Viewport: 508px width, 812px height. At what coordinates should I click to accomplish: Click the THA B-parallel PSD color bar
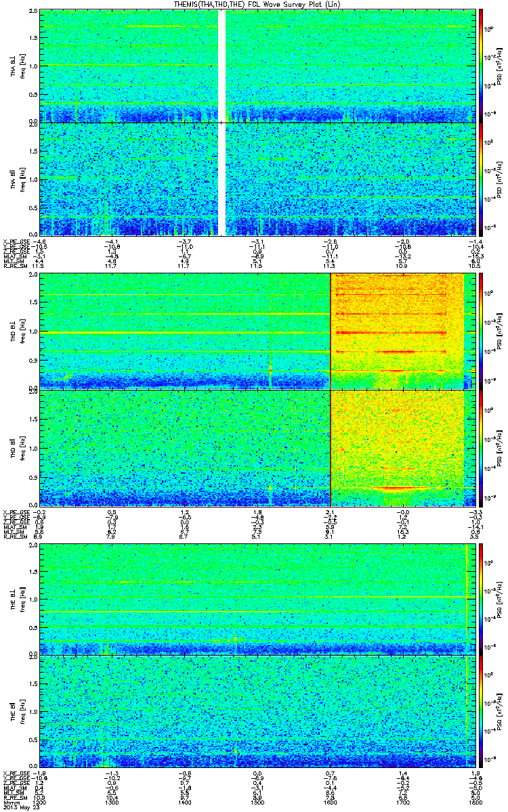click(482, 179)
